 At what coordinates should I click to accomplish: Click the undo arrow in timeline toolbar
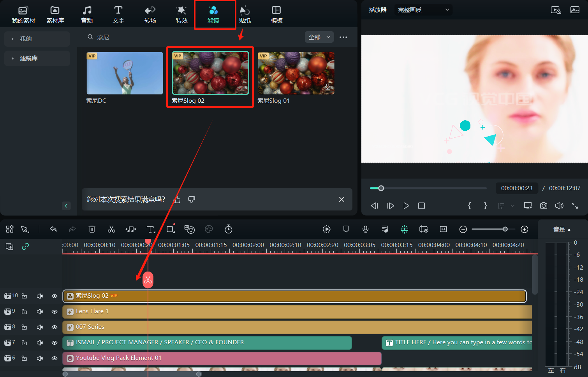coord(53,229)
